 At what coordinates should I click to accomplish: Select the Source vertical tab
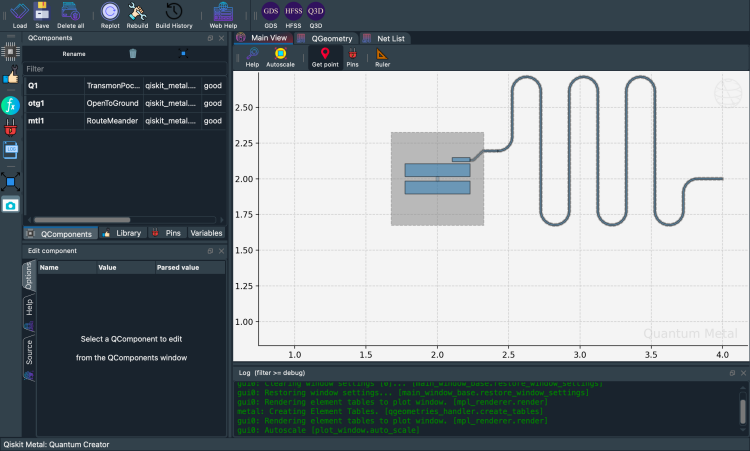[29, 358]
